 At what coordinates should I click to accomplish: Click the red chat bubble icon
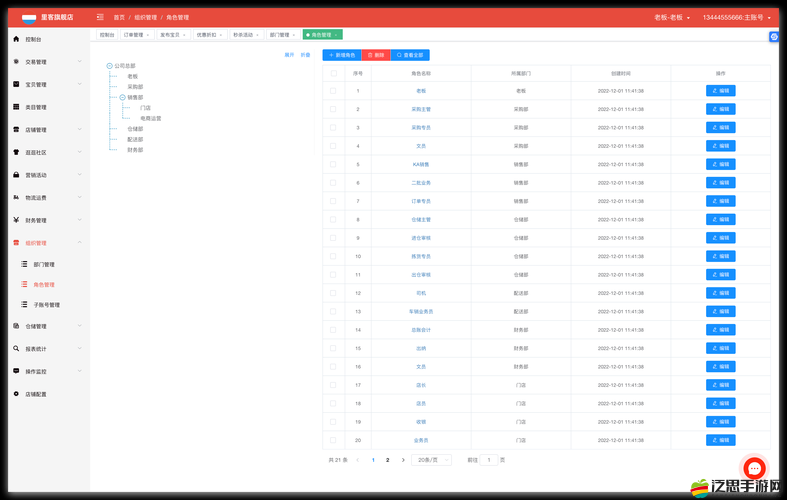pyautogui.click(x=754, y=468)
